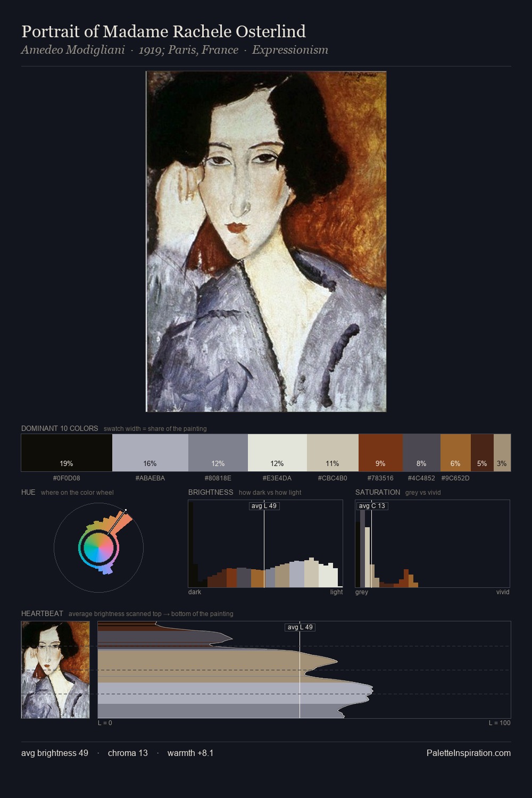Click the hex code #783516
This screenshot has height=798, width=532.
click(380, 478)
